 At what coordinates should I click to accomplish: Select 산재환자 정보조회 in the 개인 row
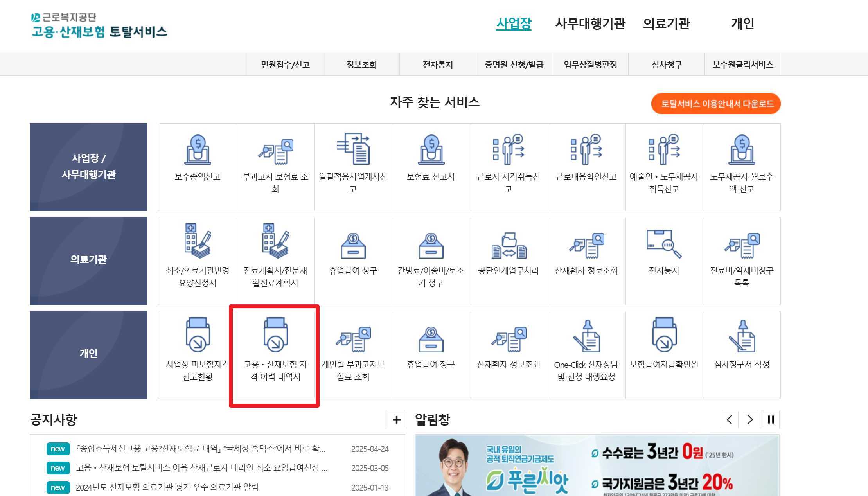509,352
